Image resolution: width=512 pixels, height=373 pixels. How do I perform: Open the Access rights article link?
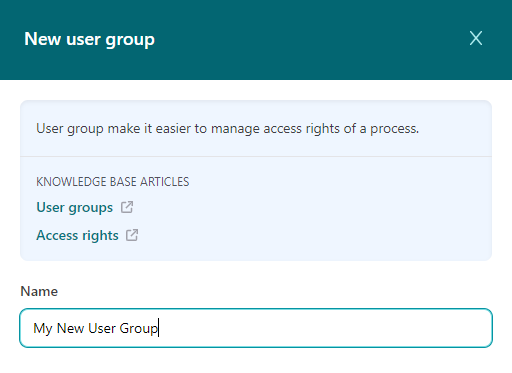pyautogui.click(x=77, y=235)
